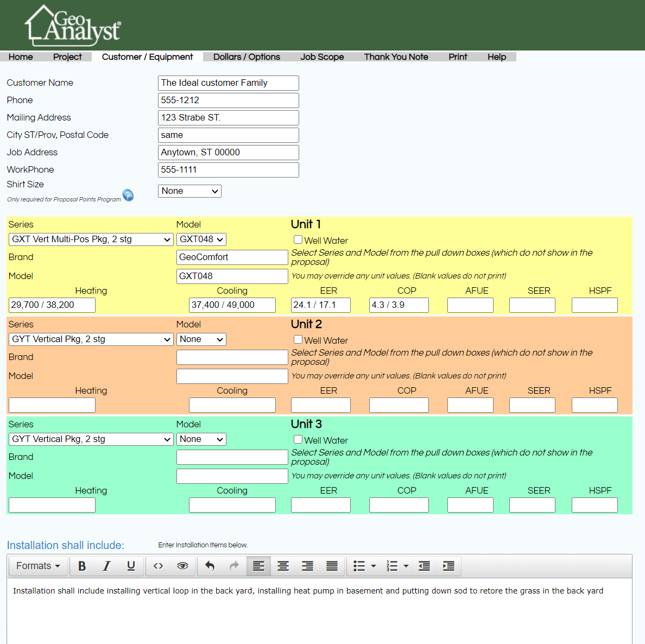The width and height of the screenshot is (645, 644).
Task: Toggle bold formatting in the editor
Action: click(82, 566)
